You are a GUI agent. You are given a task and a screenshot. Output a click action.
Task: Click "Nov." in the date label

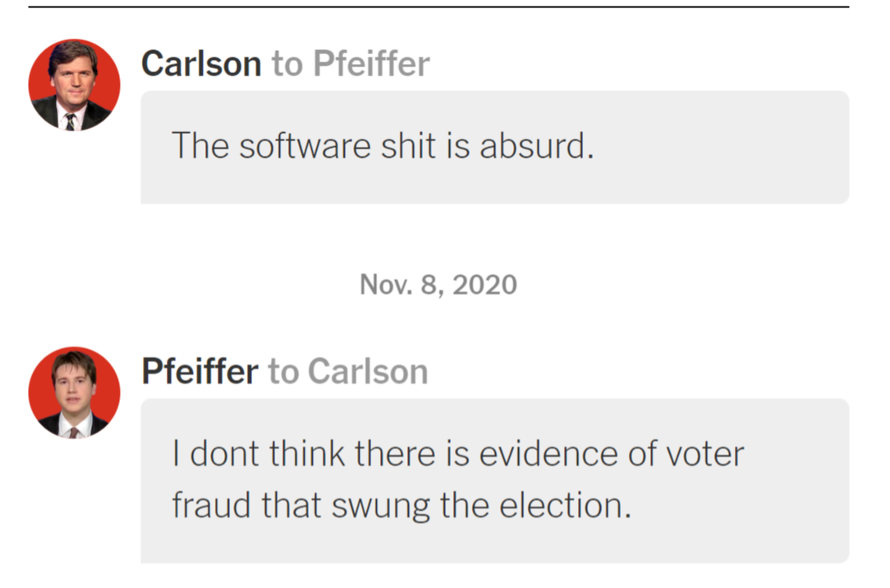pos(386,284)
